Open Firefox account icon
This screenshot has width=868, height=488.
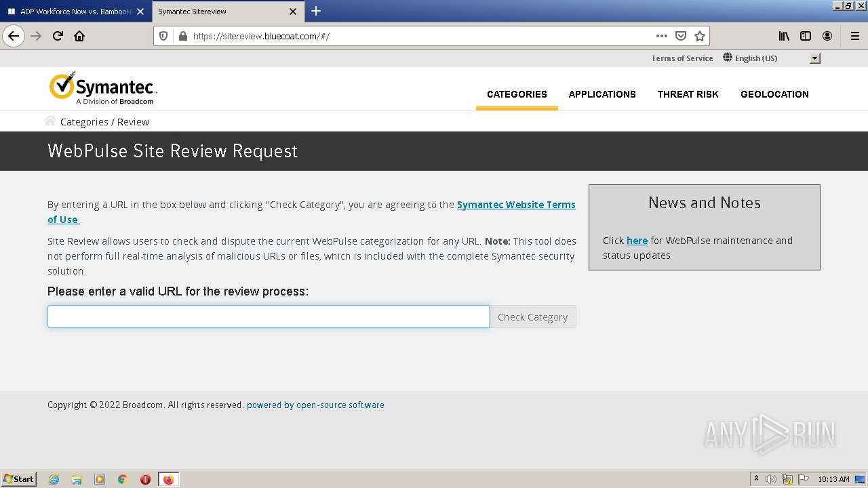coord(827,36)
